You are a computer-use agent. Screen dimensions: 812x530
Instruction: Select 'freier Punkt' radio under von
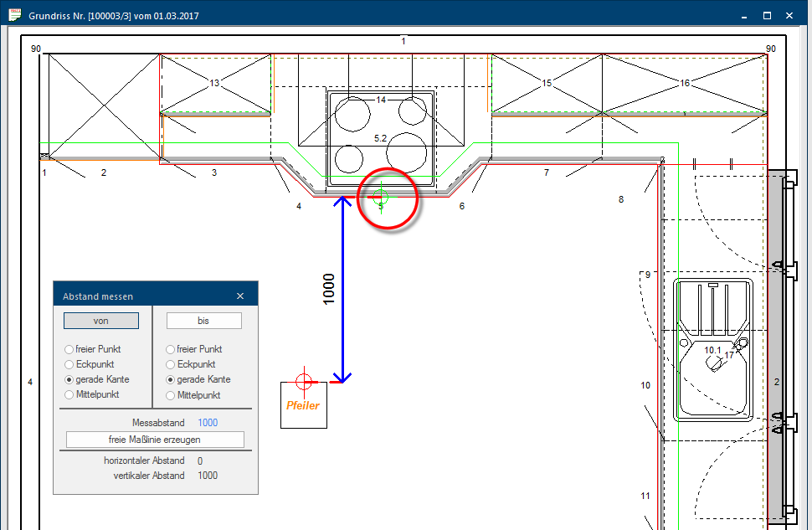[x=69, y=349]
